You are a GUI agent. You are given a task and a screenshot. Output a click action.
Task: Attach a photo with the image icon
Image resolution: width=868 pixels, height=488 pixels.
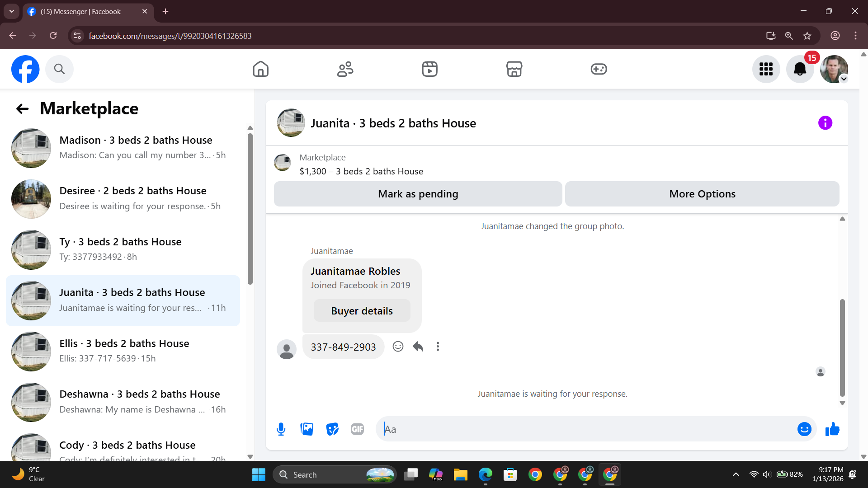tap(307, 429)
